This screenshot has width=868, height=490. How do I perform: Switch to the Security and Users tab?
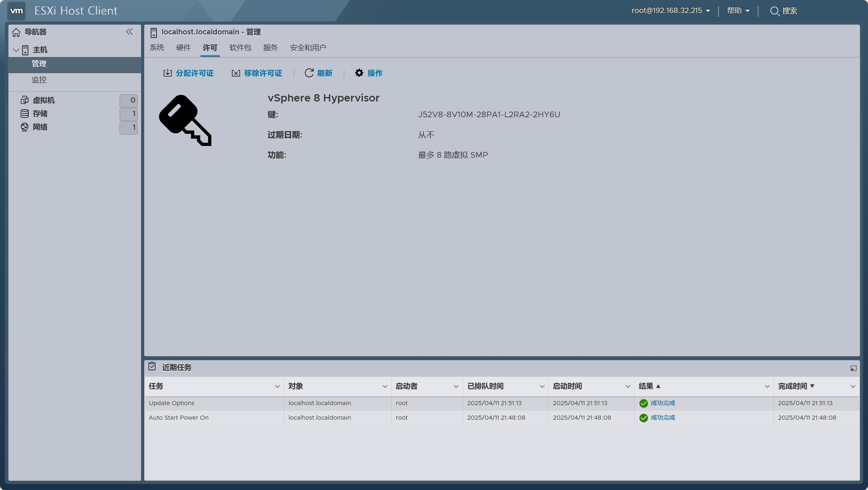(x=308, y=48)
